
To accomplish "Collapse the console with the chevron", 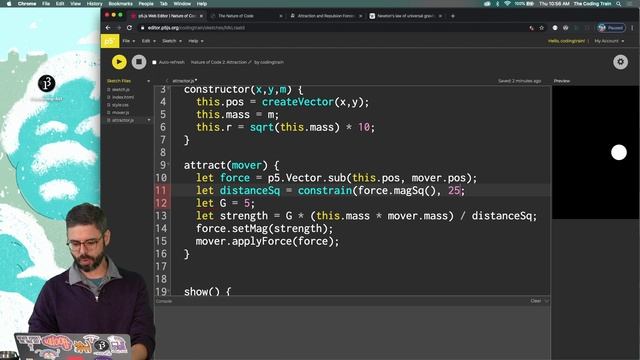I will pos(547,301).
